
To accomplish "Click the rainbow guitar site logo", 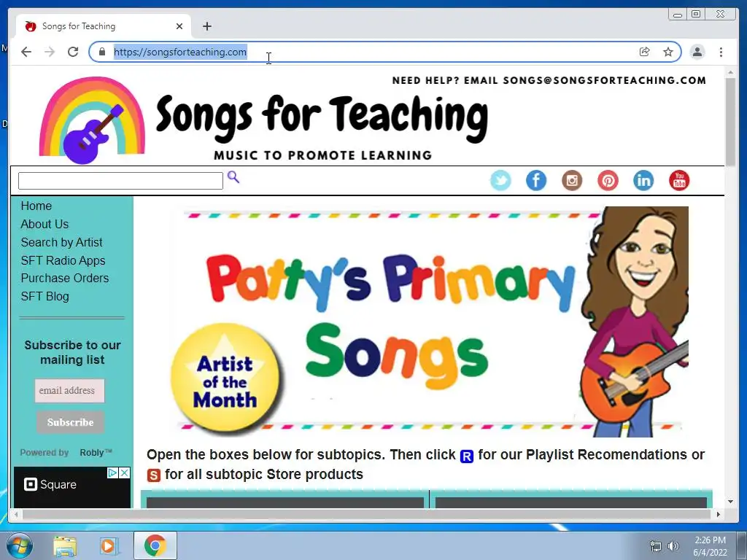I will (x=92, y=121).
